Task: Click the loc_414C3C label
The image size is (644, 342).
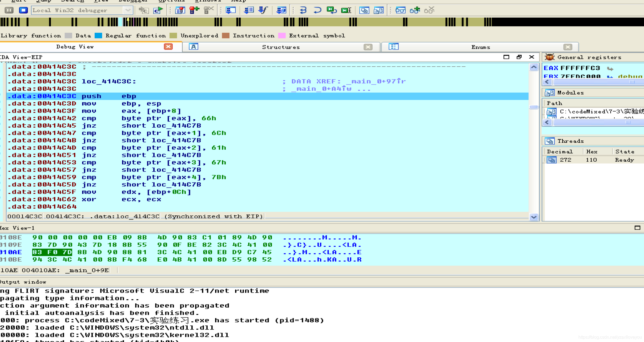Action: [x=109, y=82]
